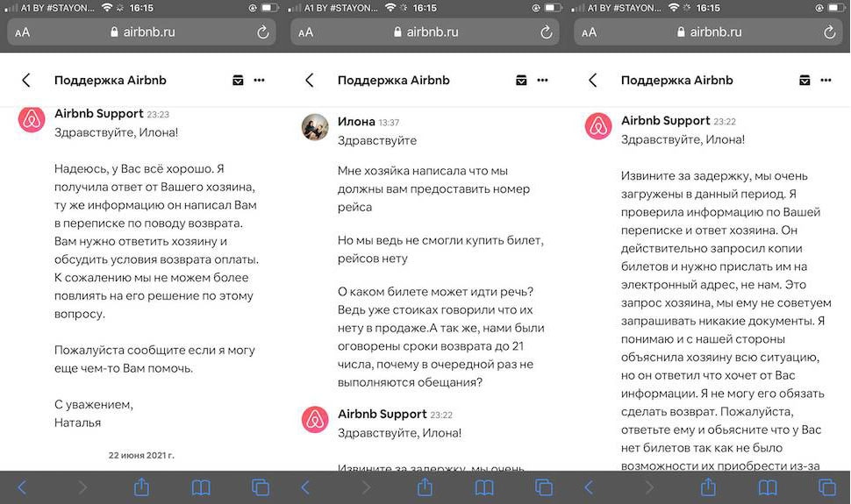This screenshot has width=851, height=504.
Task: Tap the archive icon in the right chat header
Action: [x=805, y=81]
